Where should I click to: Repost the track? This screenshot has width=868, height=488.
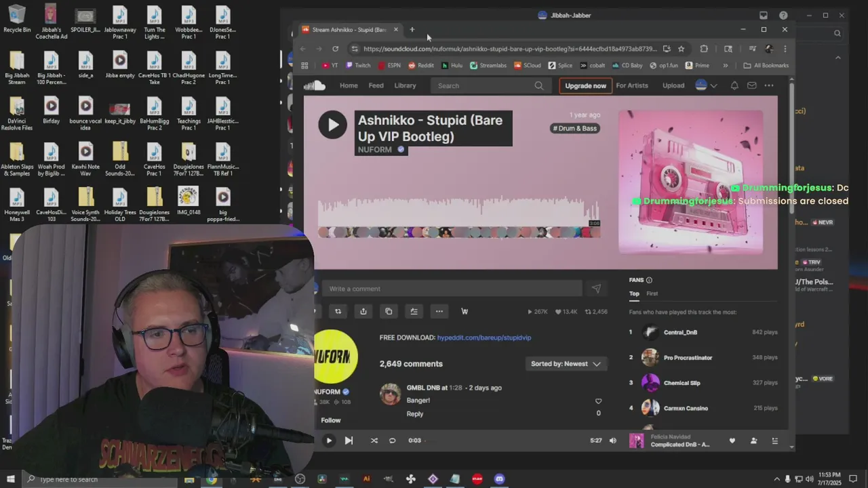[338, 311]
